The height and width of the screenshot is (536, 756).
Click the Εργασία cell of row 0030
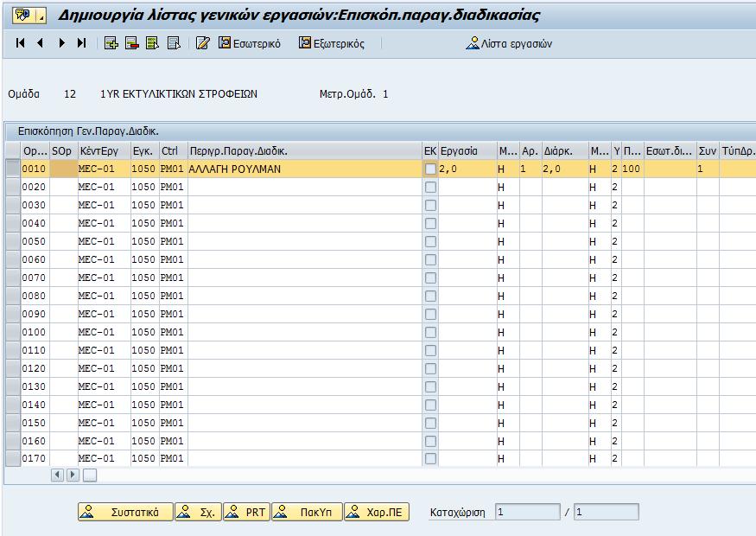467,205
